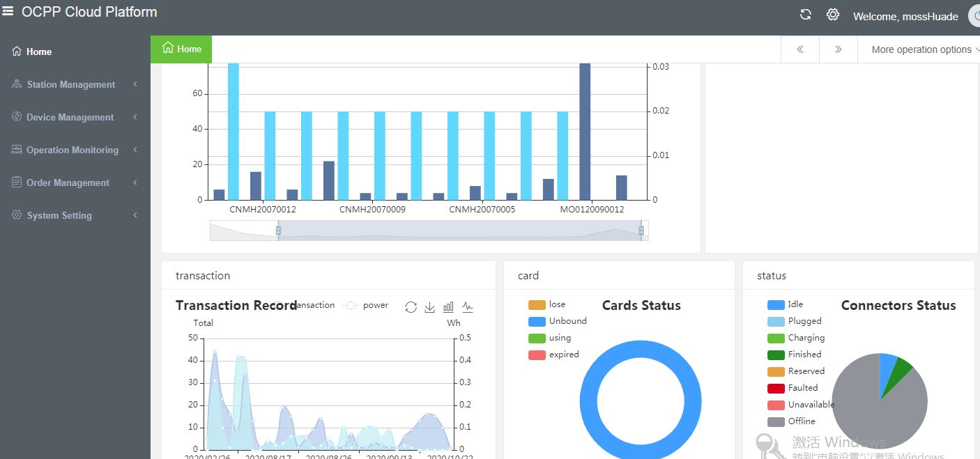
Task: Click the tall dark bar near MO0120090012
Action: coord(585,131)
